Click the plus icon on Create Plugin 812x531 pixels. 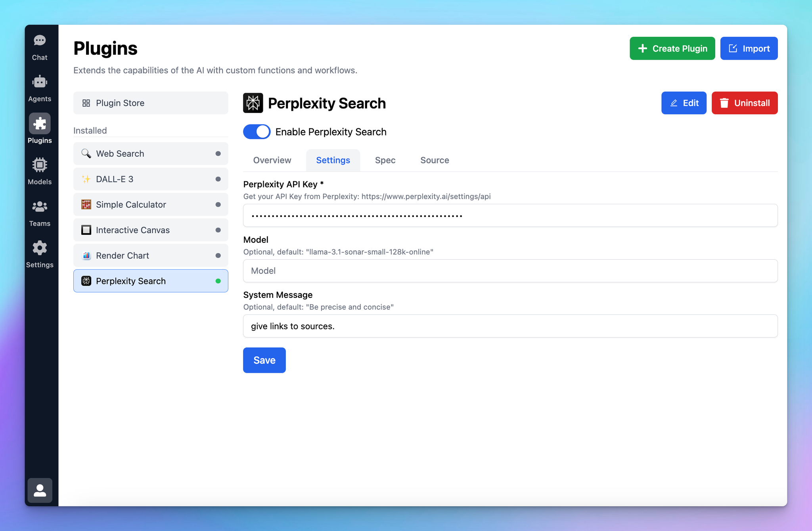[643, 48]
